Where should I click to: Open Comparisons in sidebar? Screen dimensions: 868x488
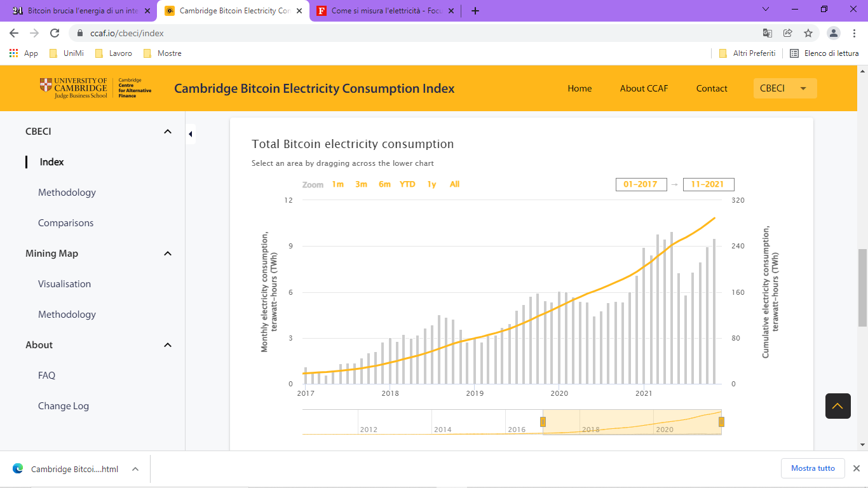click(65, 223)
